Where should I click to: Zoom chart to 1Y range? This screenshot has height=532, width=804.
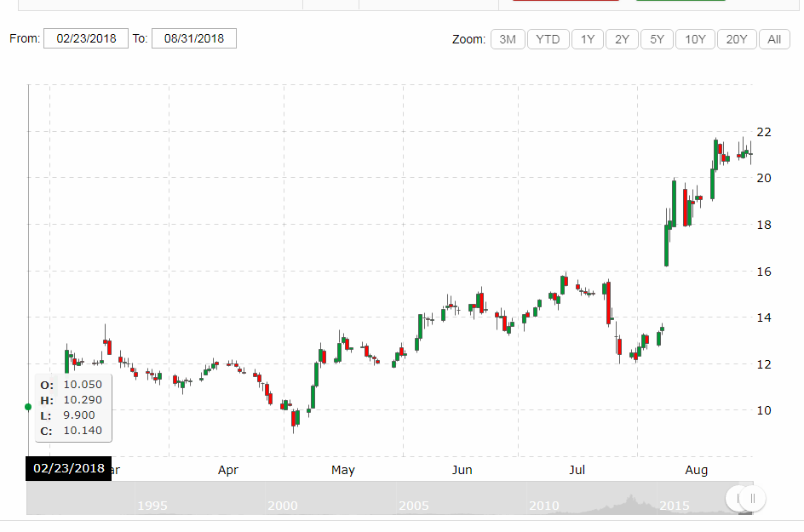587,38
